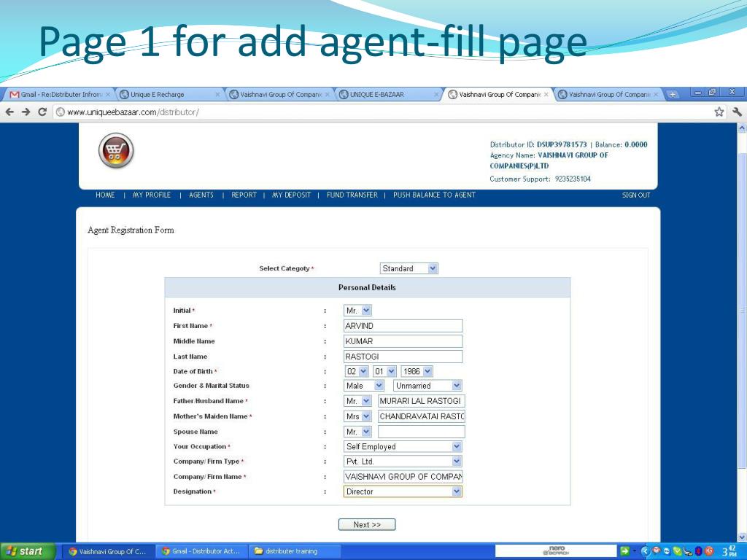
Task: Open the FUND TRANSFER menu item
Action: 352,195
